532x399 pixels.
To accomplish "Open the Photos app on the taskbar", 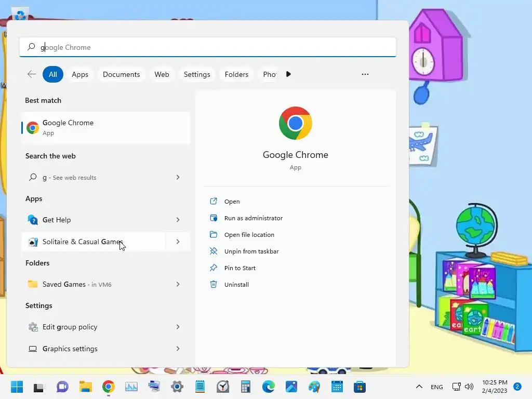I will click(x=291, y=387).
